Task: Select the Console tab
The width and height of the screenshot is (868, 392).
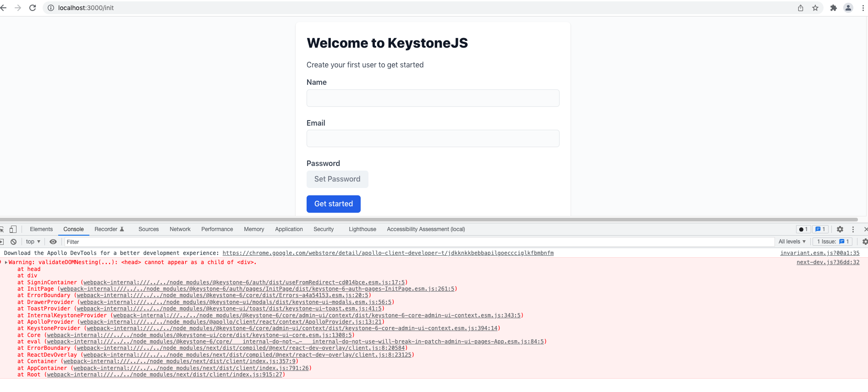Action: [x=73, y=229]
